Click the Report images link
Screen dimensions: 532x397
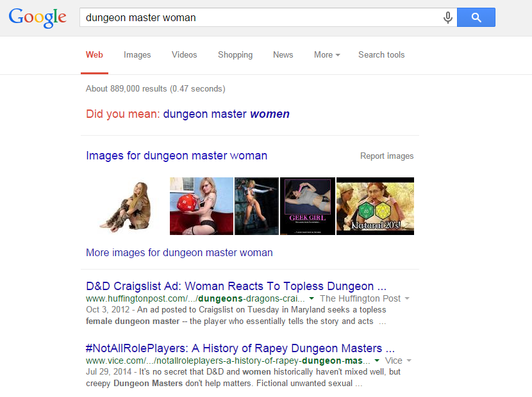click(x=387, y=156)
